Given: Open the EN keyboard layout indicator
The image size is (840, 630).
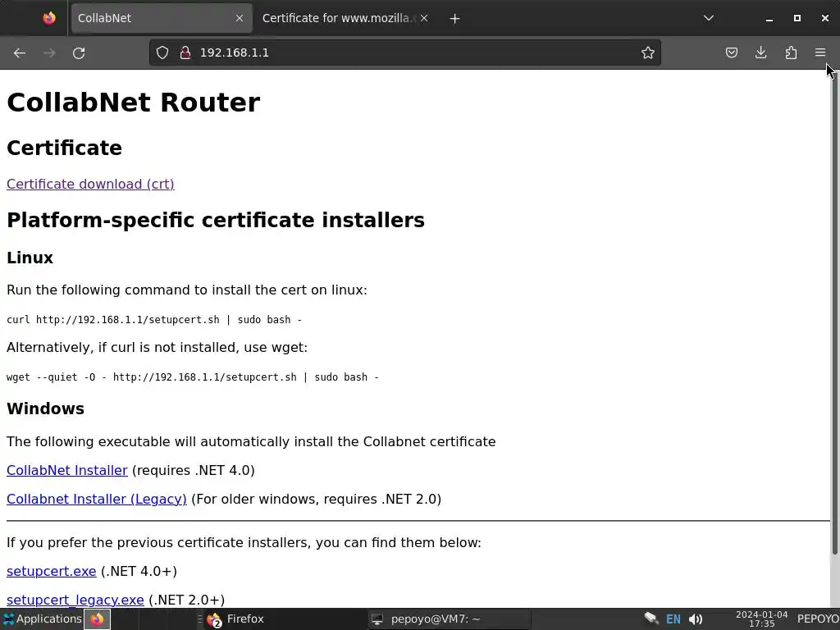Looking at the screenshot, I should [673, 619].
